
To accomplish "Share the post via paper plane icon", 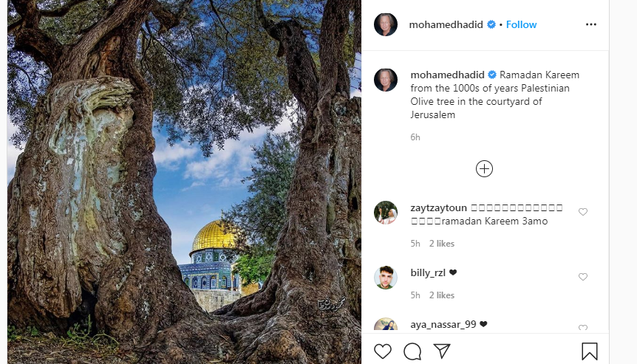I will click(x=442, y=351).
